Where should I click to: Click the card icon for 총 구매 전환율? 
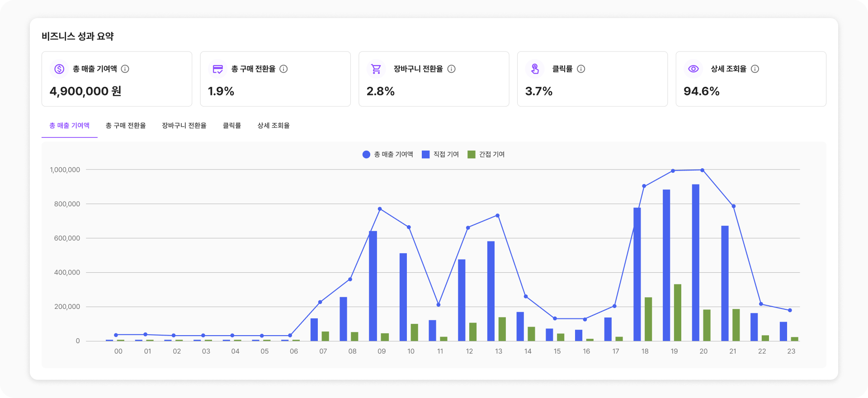pyautogui.click(x=218, y=69)
